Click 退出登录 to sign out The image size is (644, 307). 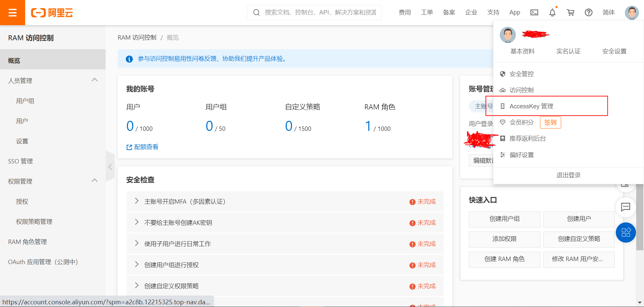(568, 175)
